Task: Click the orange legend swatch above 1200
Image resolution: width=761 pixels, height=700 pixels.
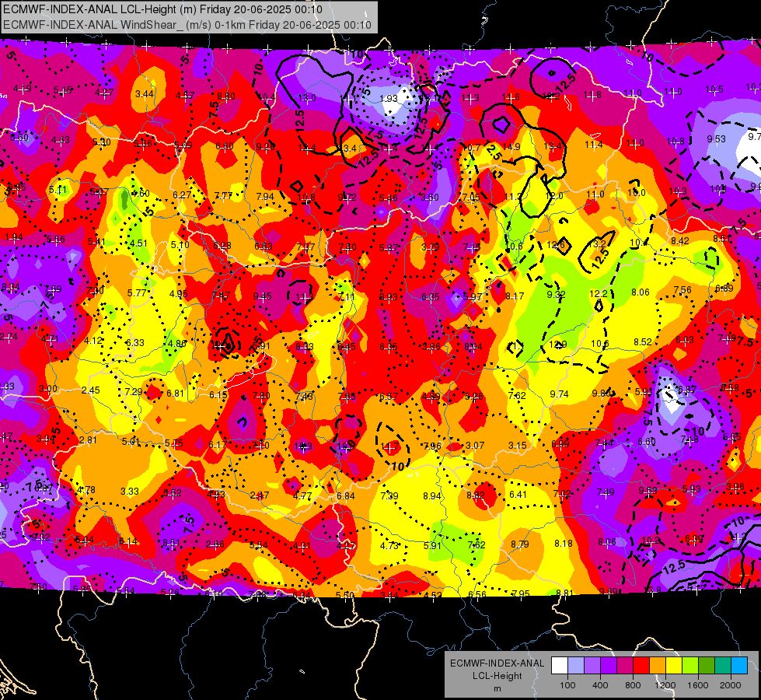Action: tap(658, 666)
